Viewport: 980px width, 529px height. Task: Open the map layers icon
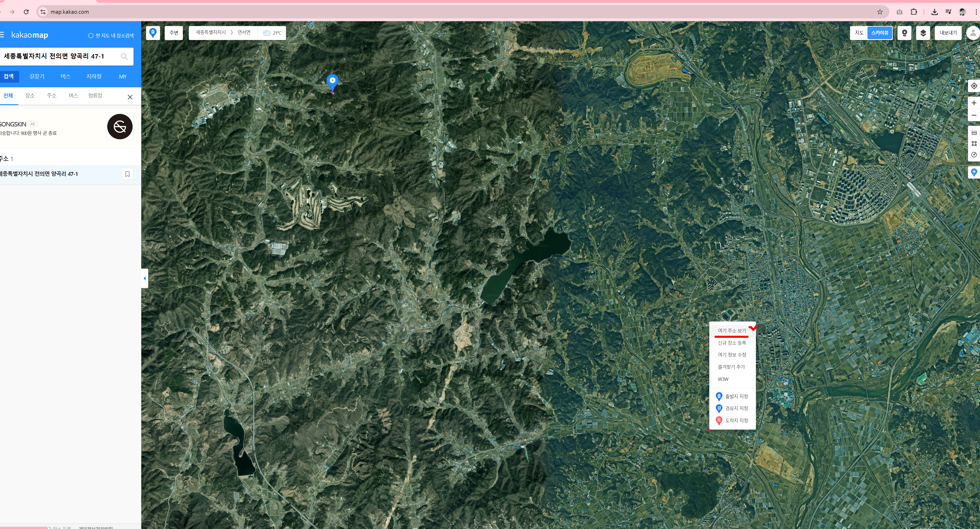922,33
